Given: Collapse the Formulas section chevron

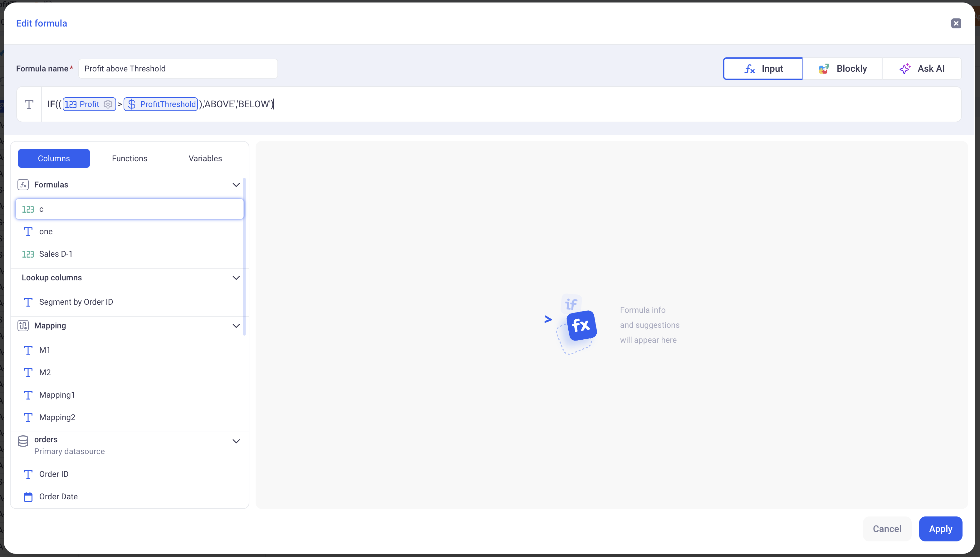Looking at the screenshot, I should point(236,185).
